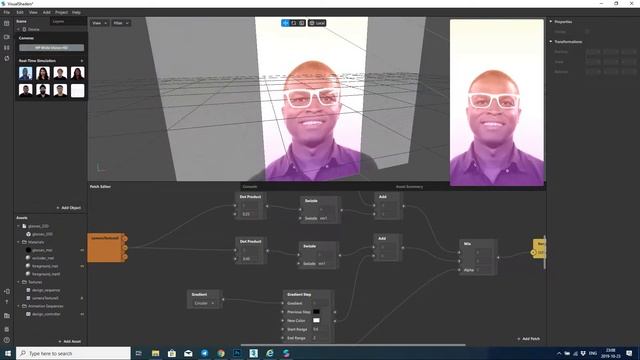Viewport: 640px width, 360px height.
Task: Open the Help menu
Action: (76, 12)
